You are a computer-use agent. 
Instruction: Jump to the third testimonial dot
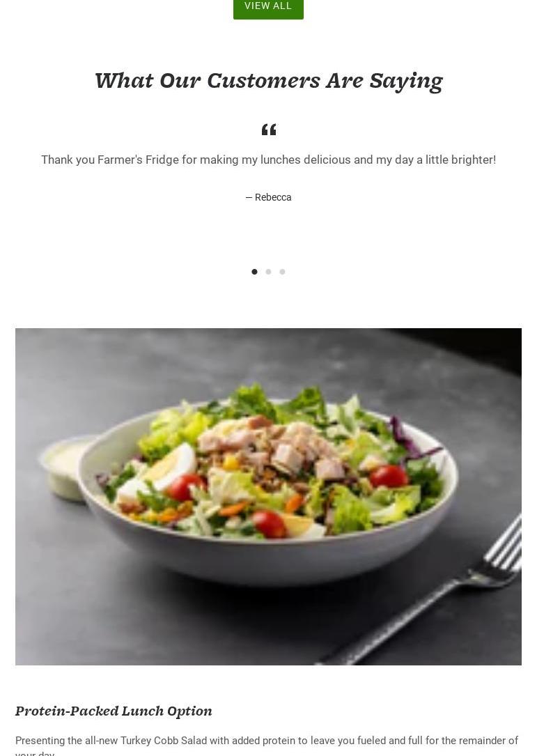tap(283, 272)
